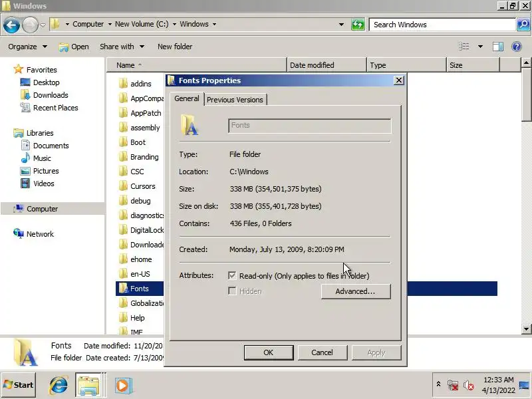This screenshot has height=399, width=532.
Task: Sort by the Type column header
Action: tap(406, 65)
